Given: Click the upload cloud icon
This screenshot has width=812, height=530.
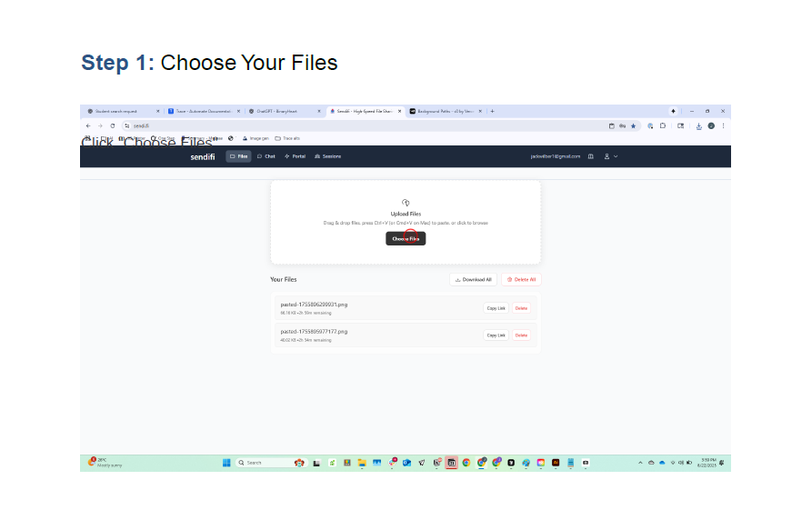Looking at the screenshot, I should point(406,203).
